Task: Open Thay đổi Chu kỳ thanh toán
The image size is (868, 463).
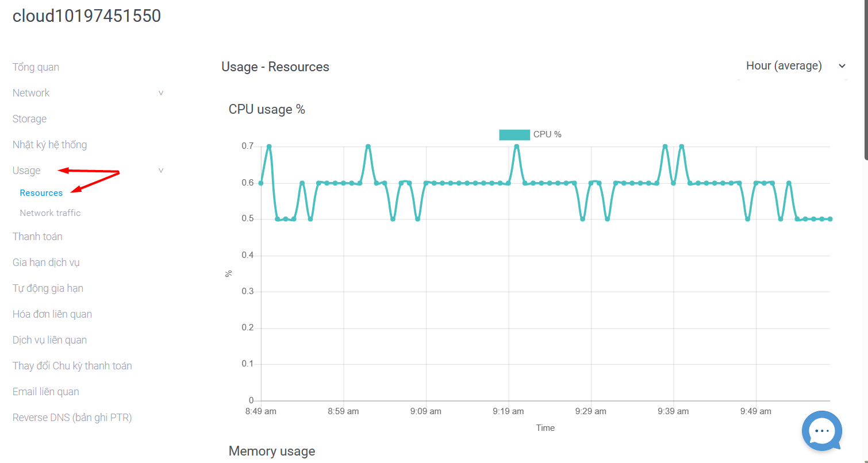Action: coord(72,366)
